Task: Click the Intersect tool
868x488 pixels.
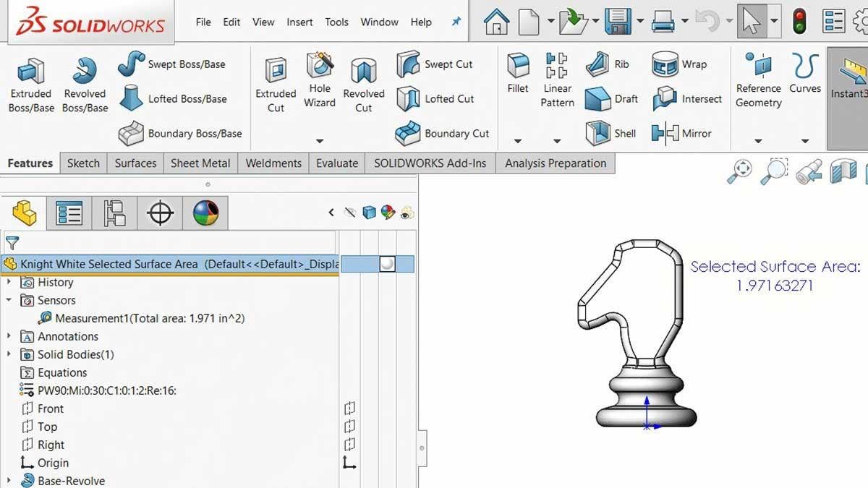Action: click(686, 99)
